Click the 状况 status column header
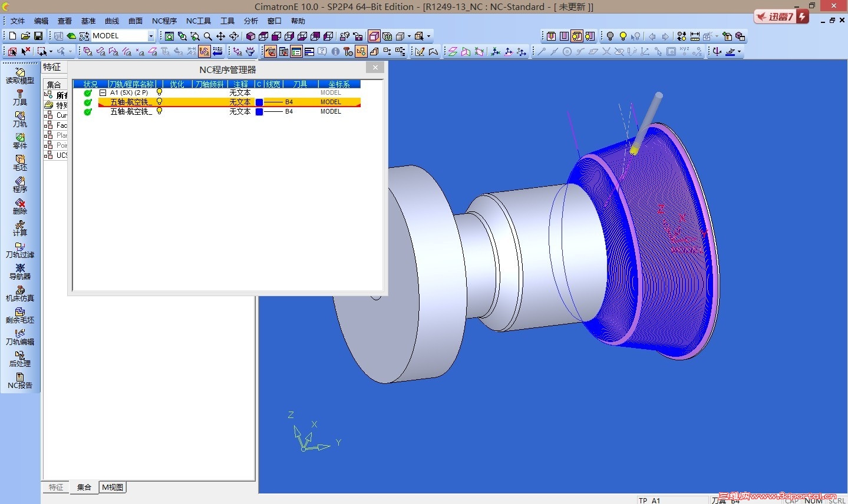Screen dimensions: 848x504 90,84
